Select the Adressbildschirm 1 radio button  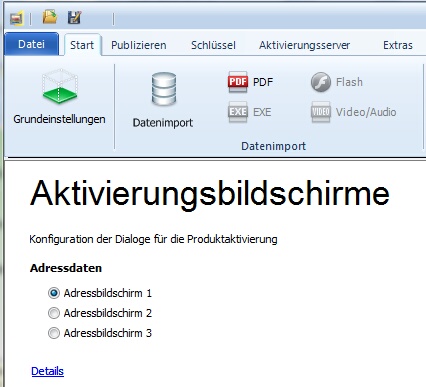(54, 293)
